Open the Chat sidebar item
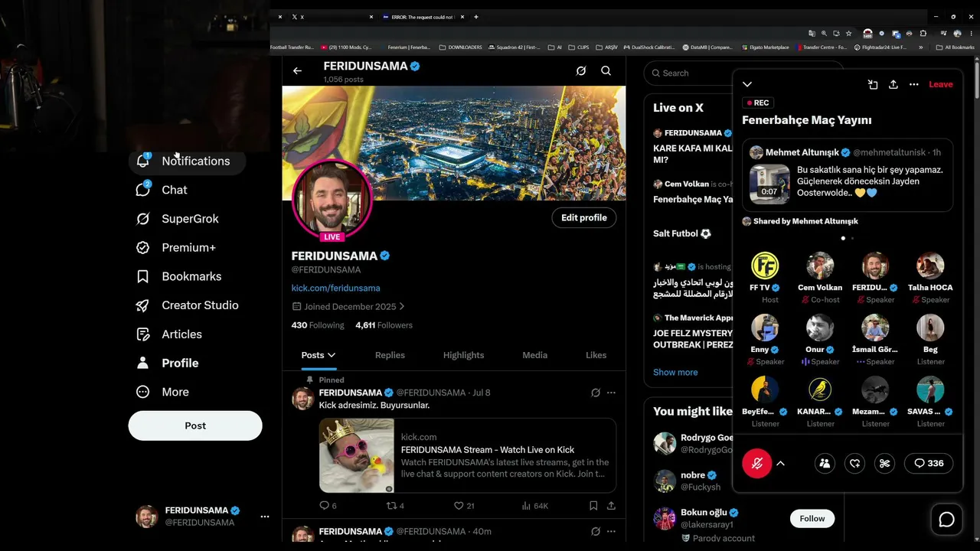The height and width of the screenshot is (551, 980). click(162, 190)
